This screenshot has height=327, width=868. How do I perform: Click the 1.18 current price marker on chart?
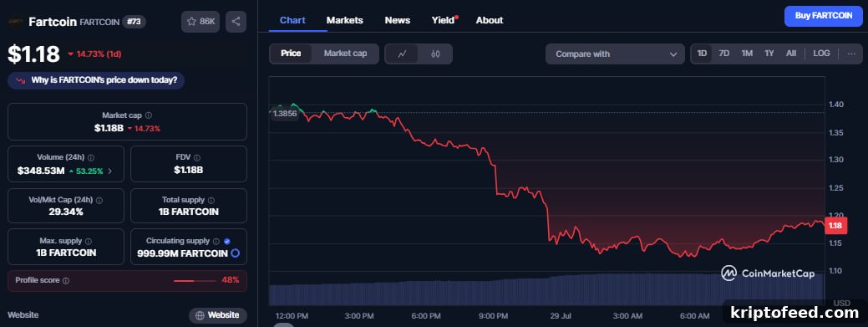click(835, 226)
